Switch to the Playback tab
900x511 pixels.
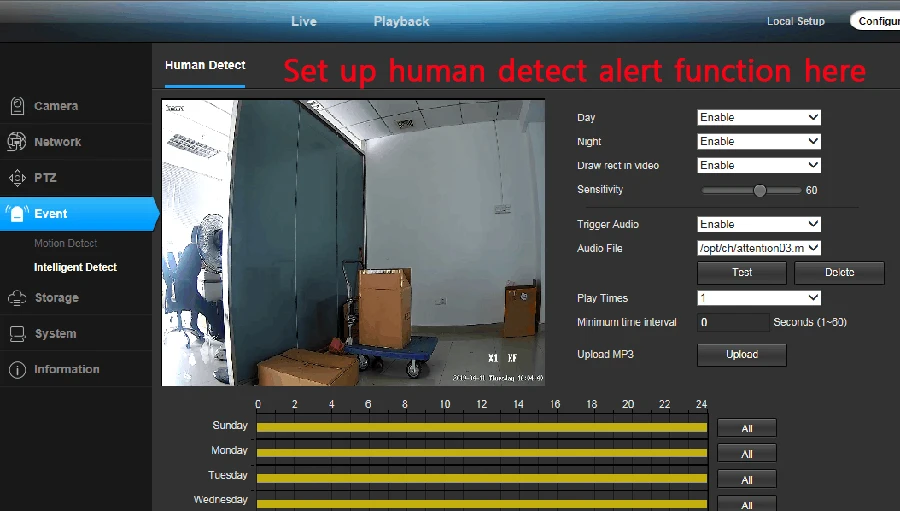tap(401, 21)
